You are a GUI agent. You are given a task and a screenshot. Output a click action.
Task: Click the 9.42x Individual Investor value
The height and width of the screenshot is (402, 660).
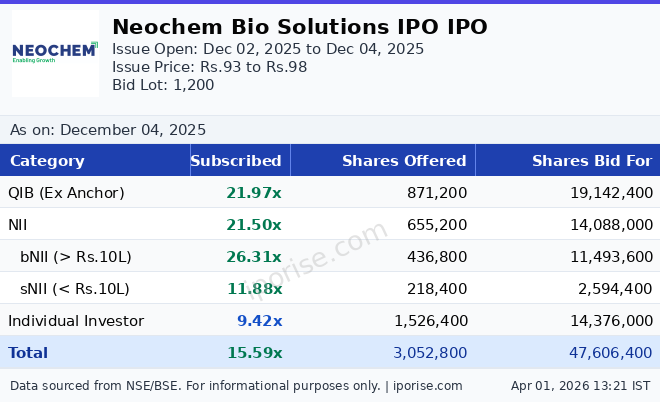tap(259, 321)
